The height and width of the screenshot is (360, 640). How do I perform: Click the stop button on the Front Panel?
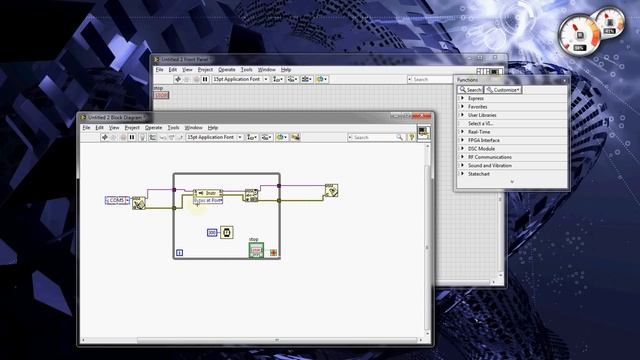coord(161,96)
